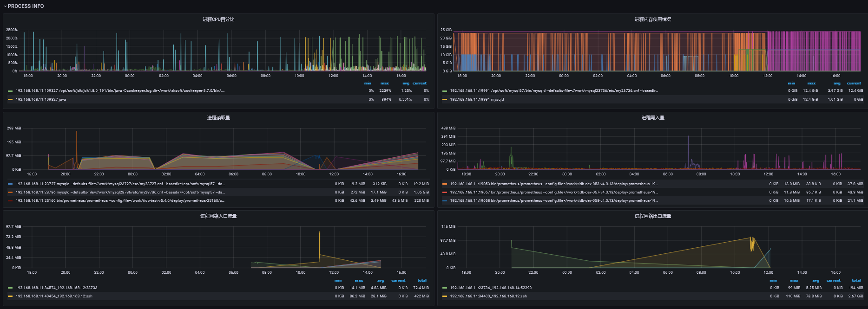Image resolution: width=868 pixels, height=309 pixels.
Task: Sort CPU legend by max column
Action: coord(384,84)
